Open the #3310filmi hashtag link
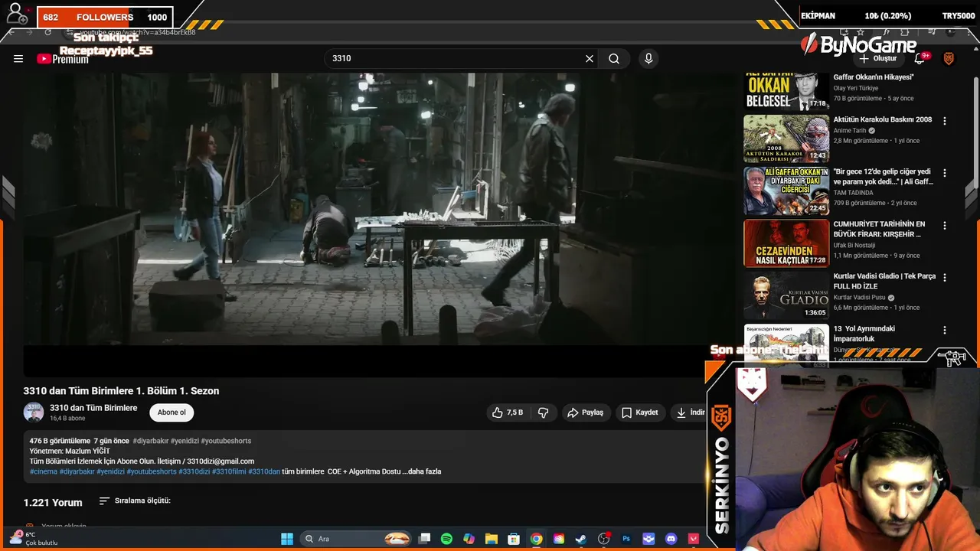 pos(229,471)
